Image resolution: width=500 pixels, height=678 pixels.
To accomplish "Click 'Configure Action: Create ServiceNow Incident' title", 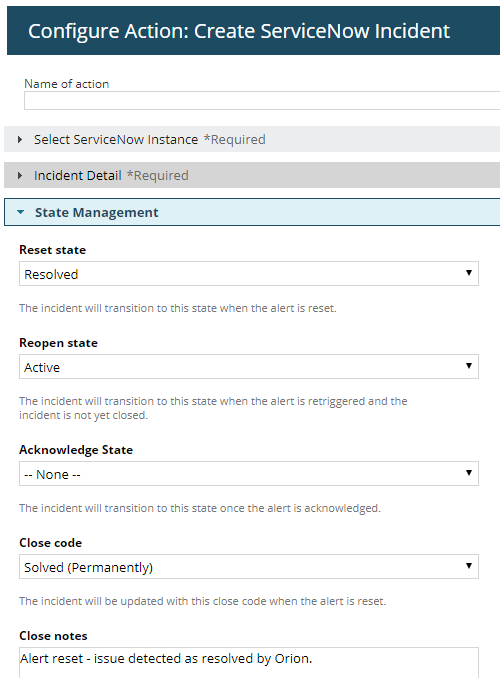I will click(239, 31).
